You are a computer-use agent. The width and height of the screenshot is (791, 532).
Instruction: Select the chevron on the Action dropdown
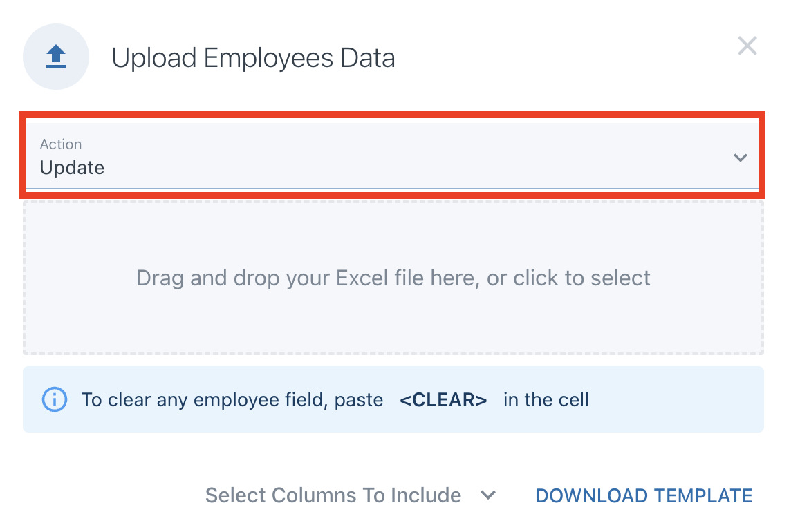[x=740, y=157]
